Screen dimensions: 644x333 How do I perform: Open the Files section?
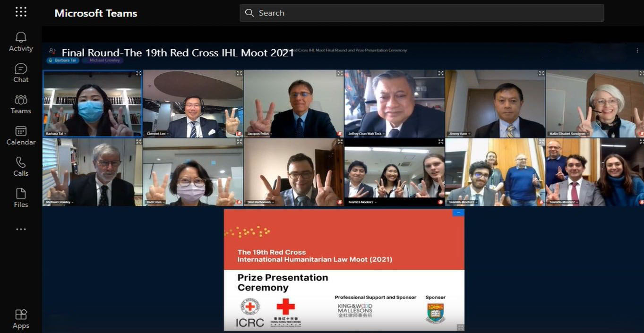21,198
